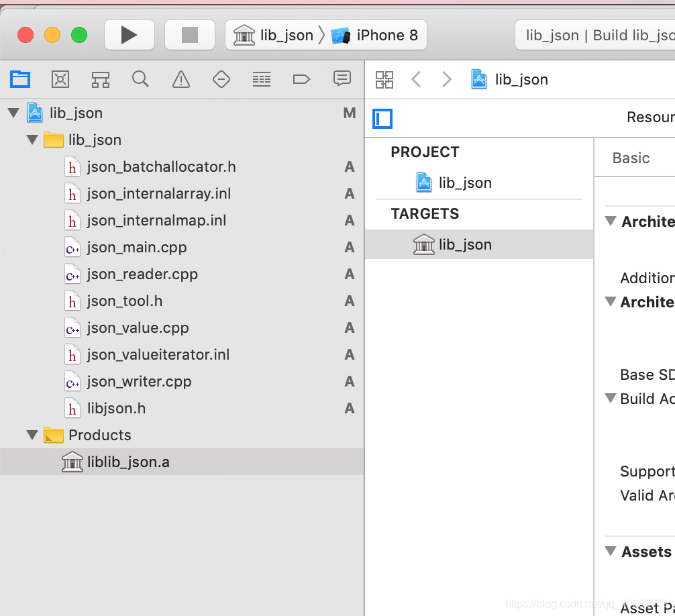Open json_internalarray.inl
Image resolution: width=675 pixels, height=616 pixels.
tap(182, 193)
